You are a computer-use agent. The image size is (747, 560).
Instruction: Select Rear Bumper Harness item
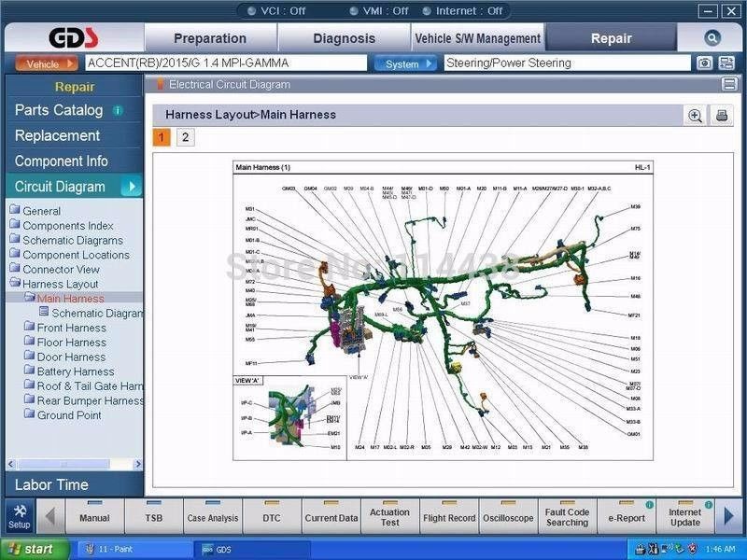90,400
